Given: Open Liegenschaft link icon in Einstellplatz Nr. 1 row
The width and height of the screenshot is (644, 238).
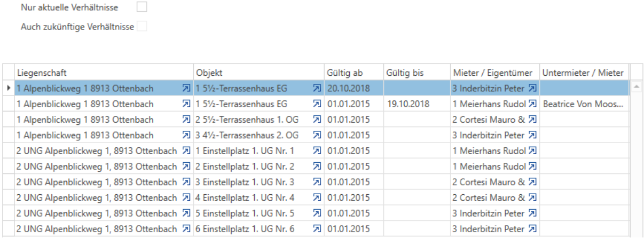Looking at the screenshot, I should pos(186,151).
